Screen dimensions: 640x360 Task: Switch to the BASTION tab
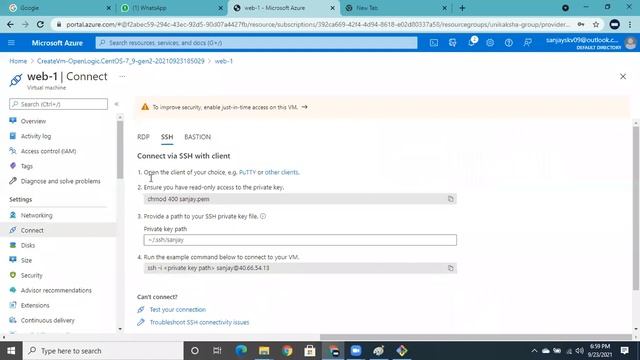tap(198, 137)
